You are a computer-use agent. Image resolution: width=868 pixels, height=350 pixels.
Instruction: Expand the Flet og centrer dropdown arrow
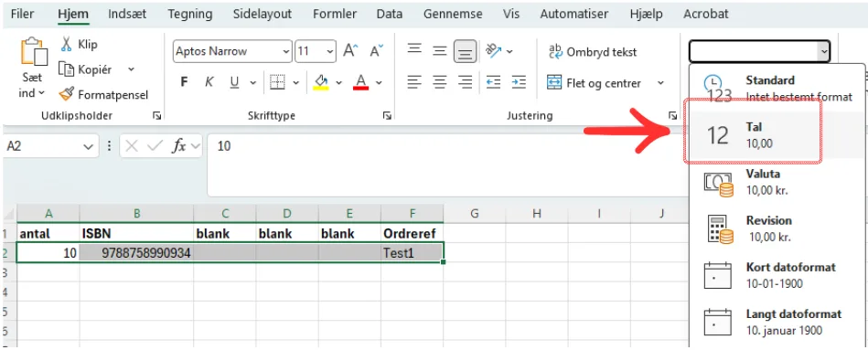[660, 83]
